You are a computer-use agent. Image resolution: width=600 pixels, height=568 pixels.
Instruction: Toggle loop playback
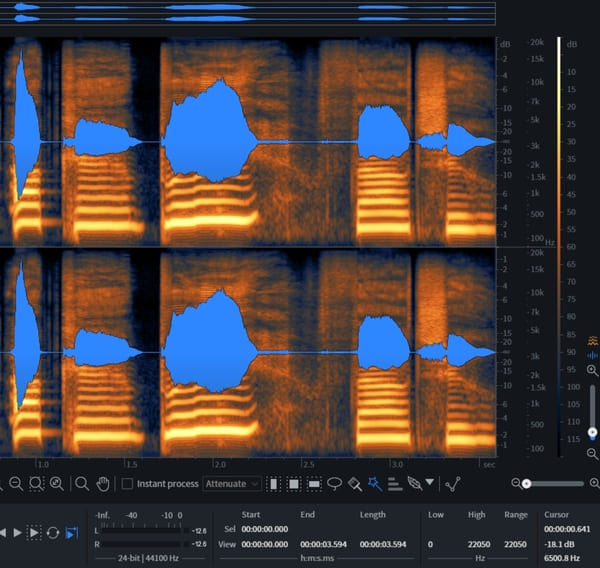[x=53, y=533]
